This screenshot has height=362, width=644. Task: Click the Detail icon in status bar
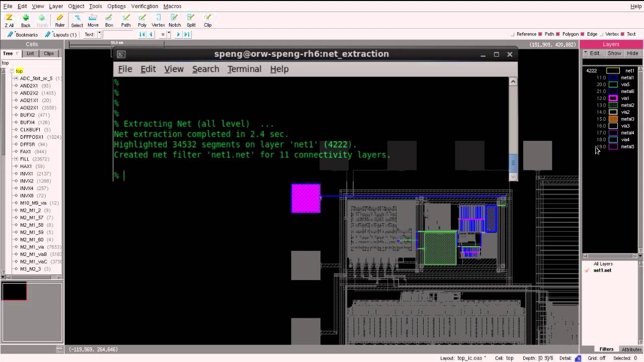pos(578,358)
